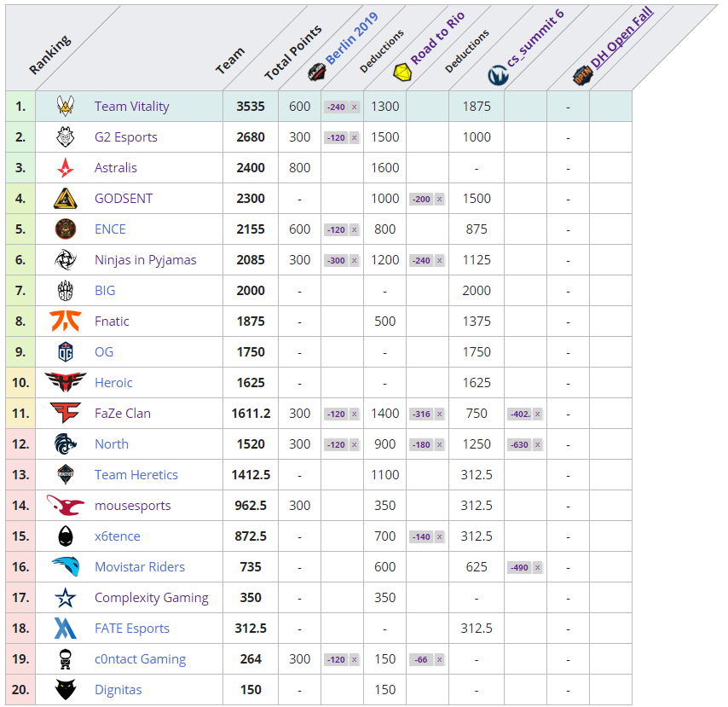The image size is (728, 707).
Task: Click the ENCE round logo
Action: [x=66, y=229]
